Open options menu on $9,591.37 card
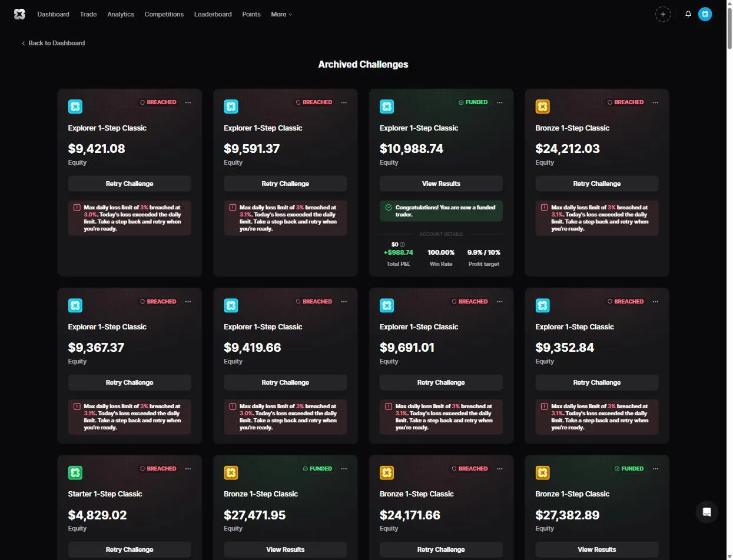 344,102
